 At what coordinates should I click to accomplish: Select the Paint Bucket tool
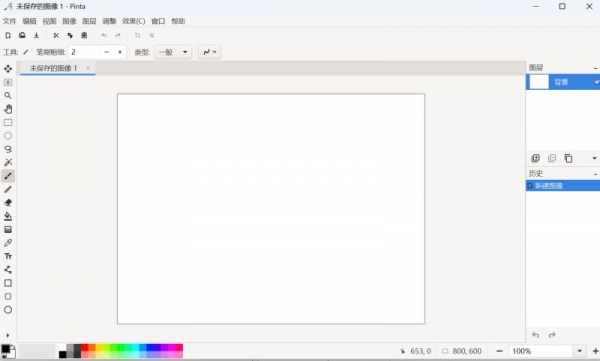click(x=8, y=216)
